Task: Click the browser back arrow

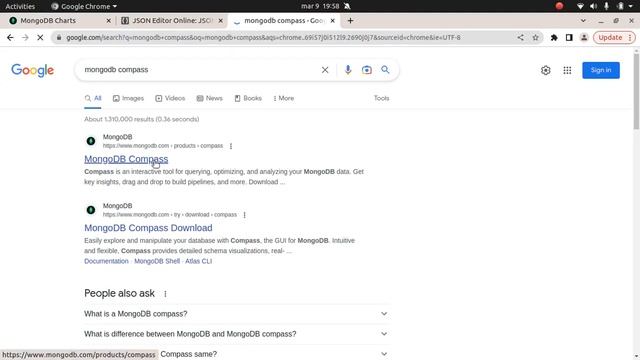Action: coord(10,38)
